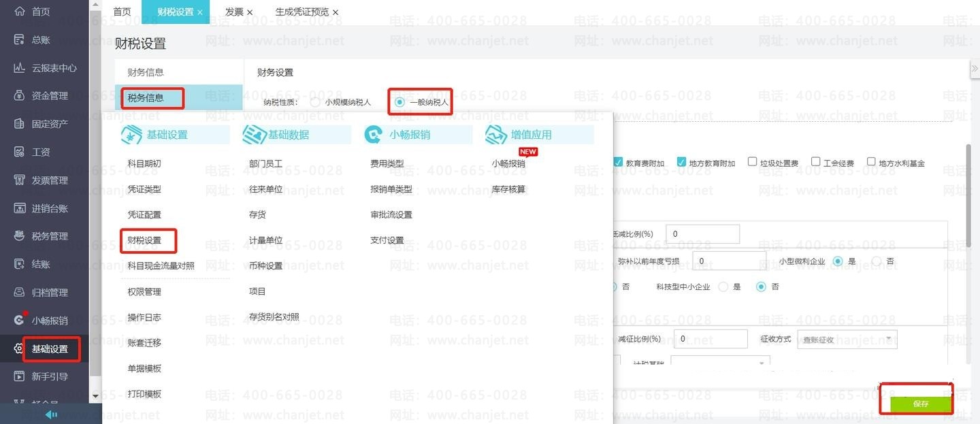Click the content area vertical scrollbar

coord(968,195)
